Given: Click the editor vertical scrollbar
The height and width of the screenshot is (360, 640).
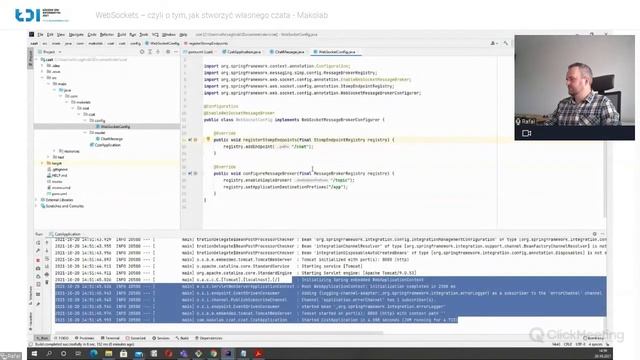Looking at the screenshot, I should [604, 139].
